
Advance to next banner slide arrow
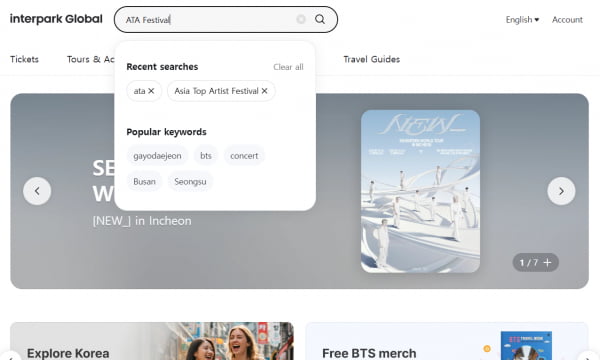[x=561, y=191]
